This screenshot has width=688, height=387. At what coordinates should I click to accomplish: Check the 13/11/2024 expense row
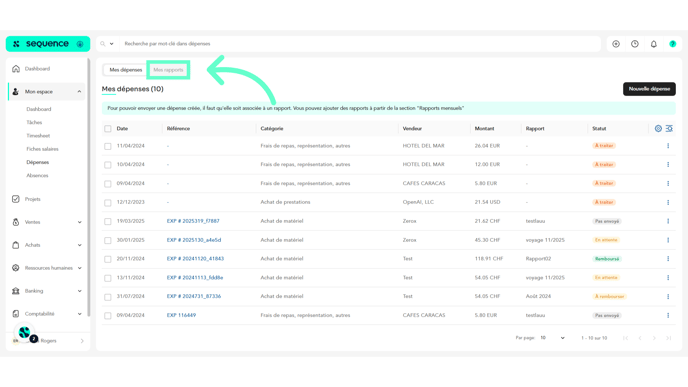108,278
